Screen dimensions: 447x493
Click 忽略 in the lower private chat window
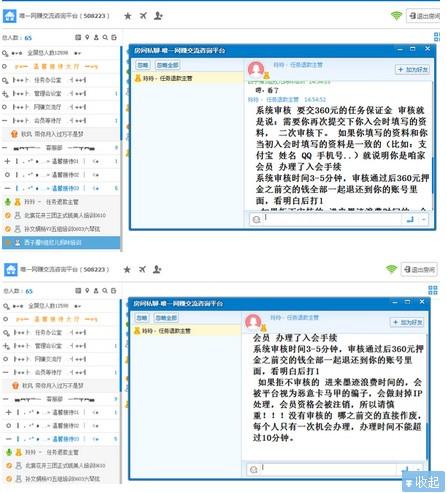coord(142,318)
